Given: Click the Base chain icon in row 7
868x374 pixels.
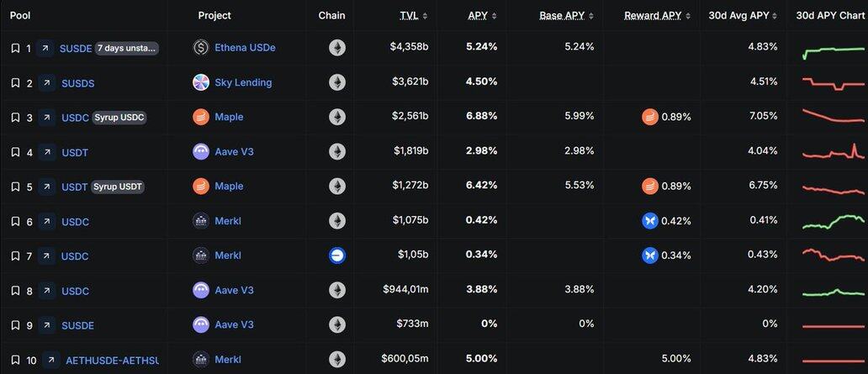Looking at the screenshot, I should [337, 255].
